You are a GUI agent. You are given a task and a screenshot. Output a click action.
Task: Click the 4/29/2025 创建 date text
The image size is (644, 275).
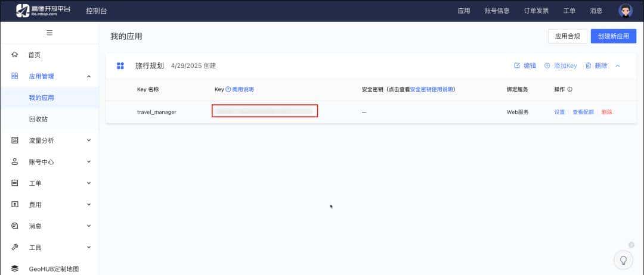click(x=193, y=65)
